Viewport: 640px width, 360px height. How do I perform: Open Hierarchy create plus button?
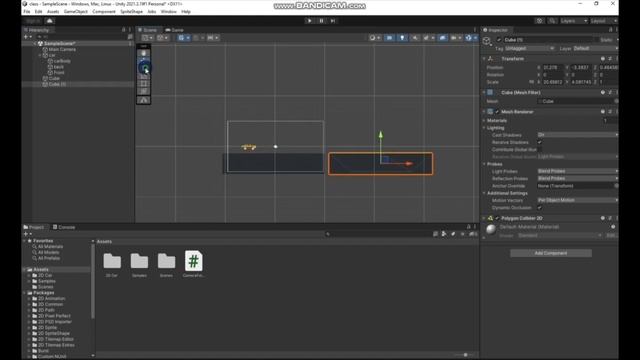[27, 37]
